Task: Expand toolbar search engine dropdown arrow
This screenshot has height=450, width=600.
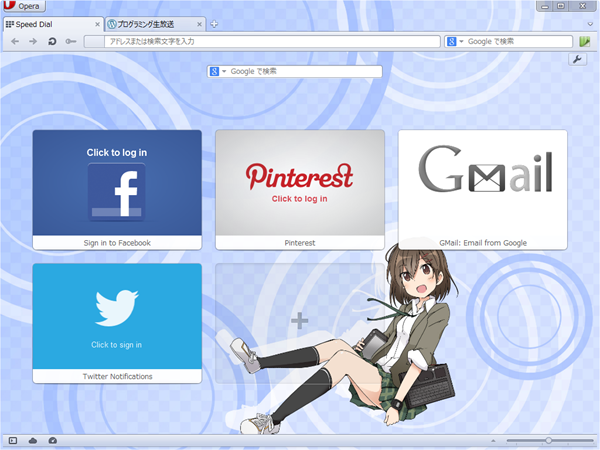Action: coord(461,41)
